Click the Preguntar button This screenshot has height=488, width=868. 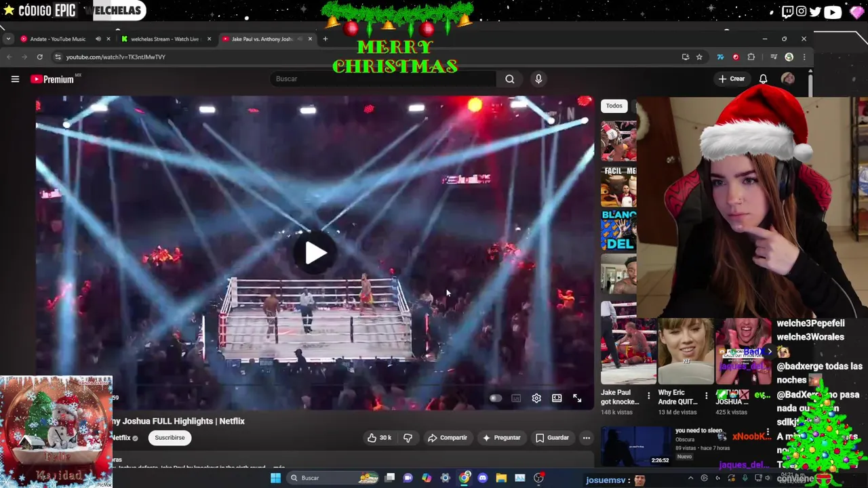(x=502, y=438)
